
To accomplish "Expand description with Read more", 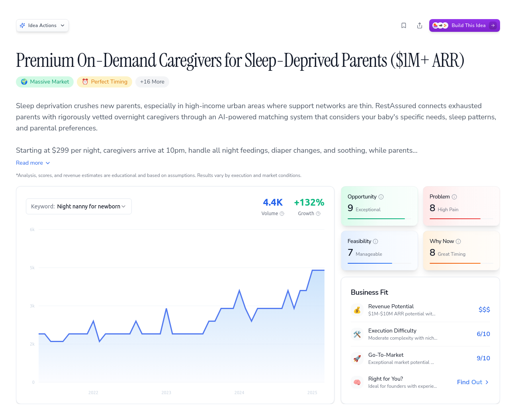I will click(x=33, y=163).
